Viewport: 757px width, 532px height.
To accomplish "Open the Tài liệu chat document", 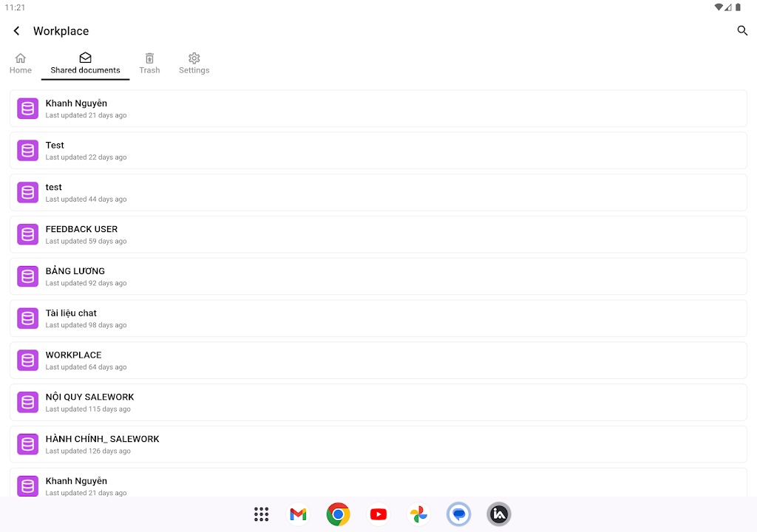I will click(378, 318).
